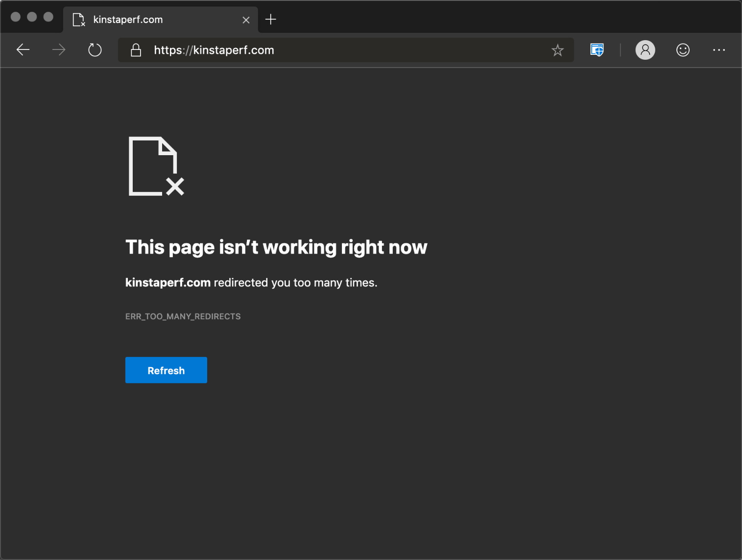Click the bold kinstaperf.com text on the page
The height and width of the screenshot is (560, 742).
[x=168, y=282]
